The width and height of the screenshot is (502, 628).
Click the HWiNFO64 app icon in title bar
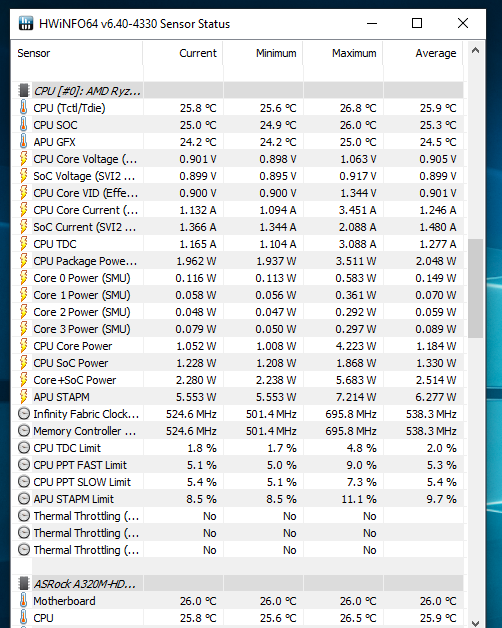pyautogui.click(x=26, y=23)
